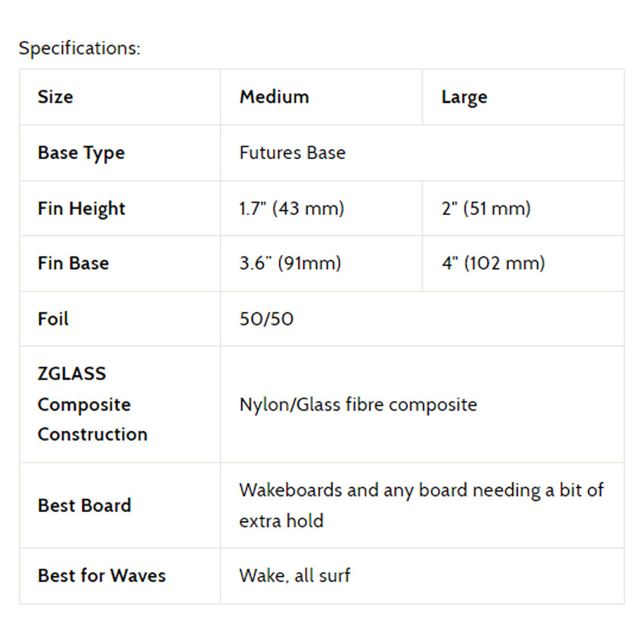Select the "Best for Waves" row label
The width and height of the screenshot is (644, 644).
102,576
